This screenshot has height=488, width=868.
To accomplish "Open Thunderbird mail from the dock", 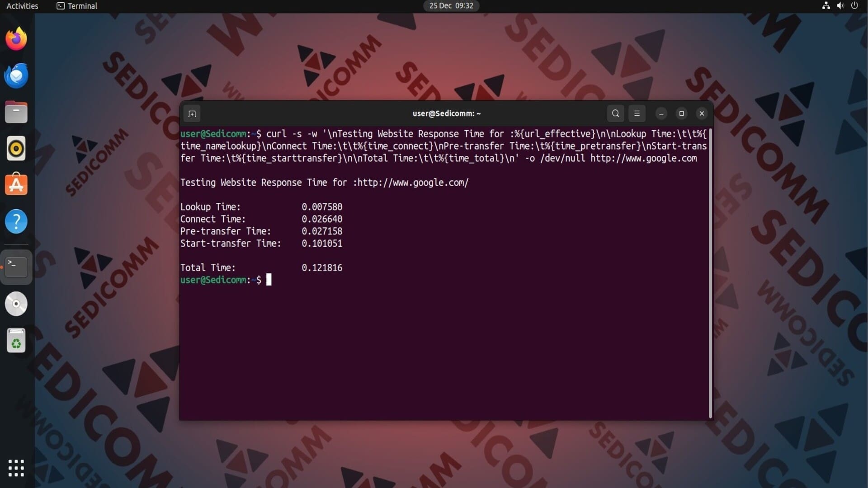I will (16, 75).
